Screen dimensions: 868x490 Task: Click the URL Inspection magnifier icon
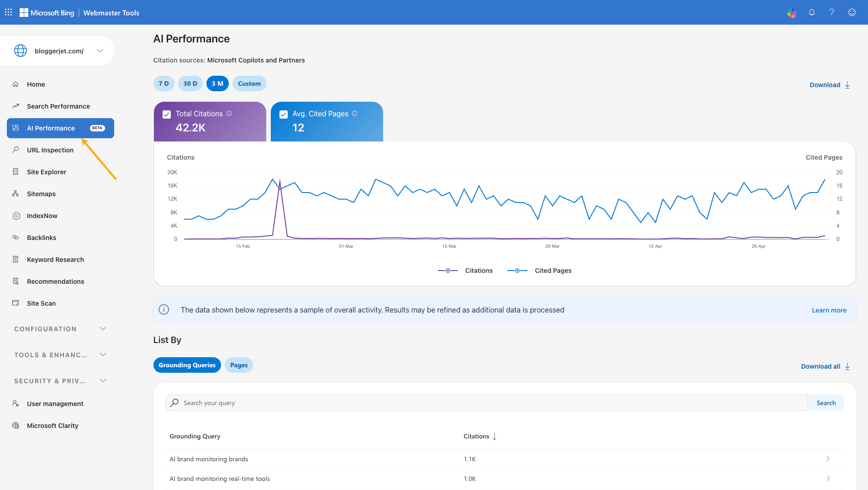click(x=16, y=150)
